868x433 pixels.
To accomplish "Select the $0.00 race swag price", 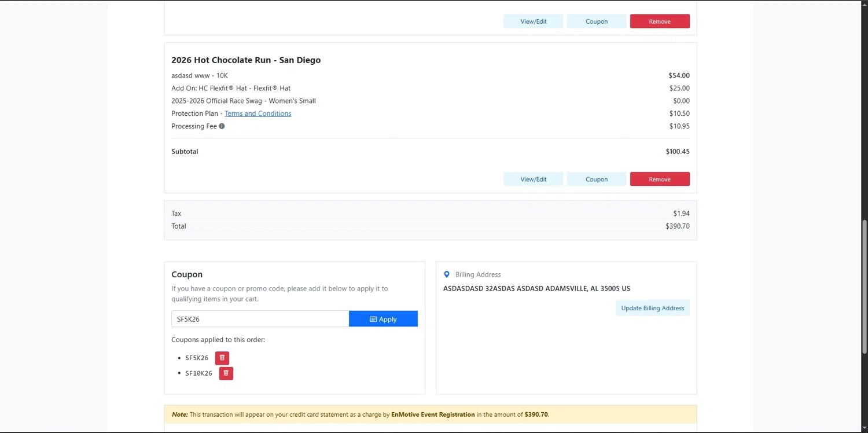I will pyautogui.click(x=681, y=101).
